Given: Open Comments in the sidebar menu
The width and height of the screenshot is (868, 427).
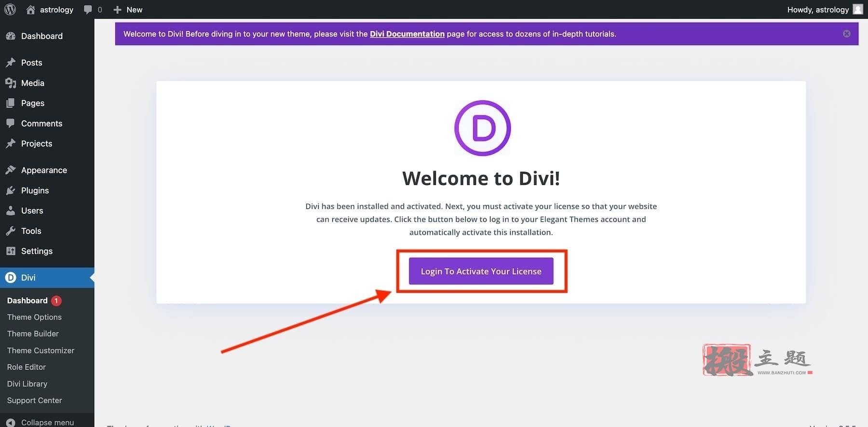Looking at the screenshot, I should click(42, 123).
